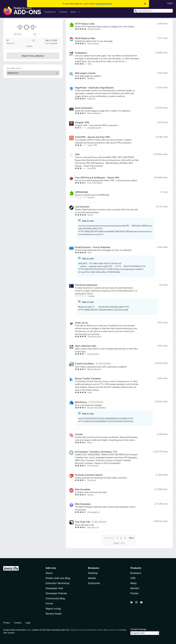The width and height of the screenshot is (176, 644).
Task: Click the Privacy footer link
Action: 6,623
